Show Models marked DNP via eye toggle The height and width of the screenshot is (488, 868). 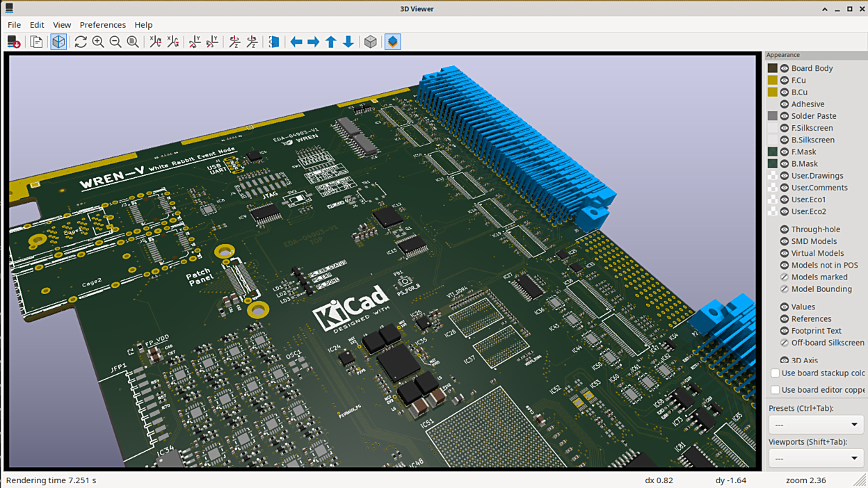pos(785,277)
